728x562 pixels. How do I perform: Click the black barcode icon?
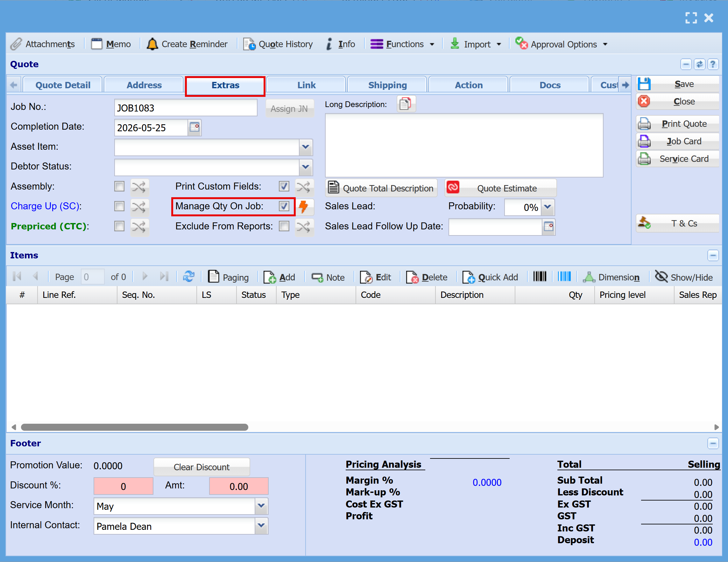539,277
